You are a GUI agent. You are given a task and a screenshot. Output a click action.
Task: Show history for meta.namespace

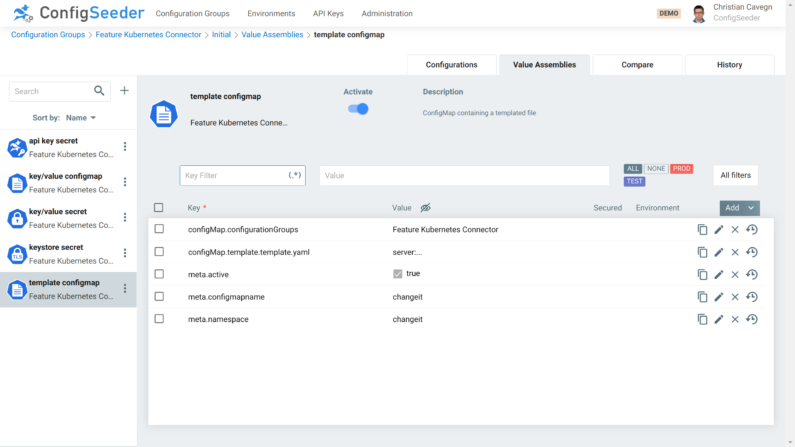[752, 319]
